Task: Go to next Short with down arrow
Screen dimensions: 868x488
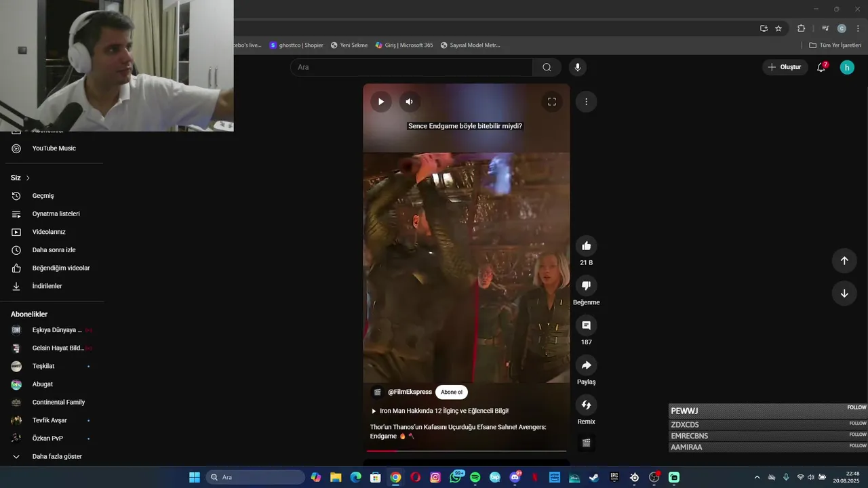Action: pyautogui.click(x=844, y=293)
